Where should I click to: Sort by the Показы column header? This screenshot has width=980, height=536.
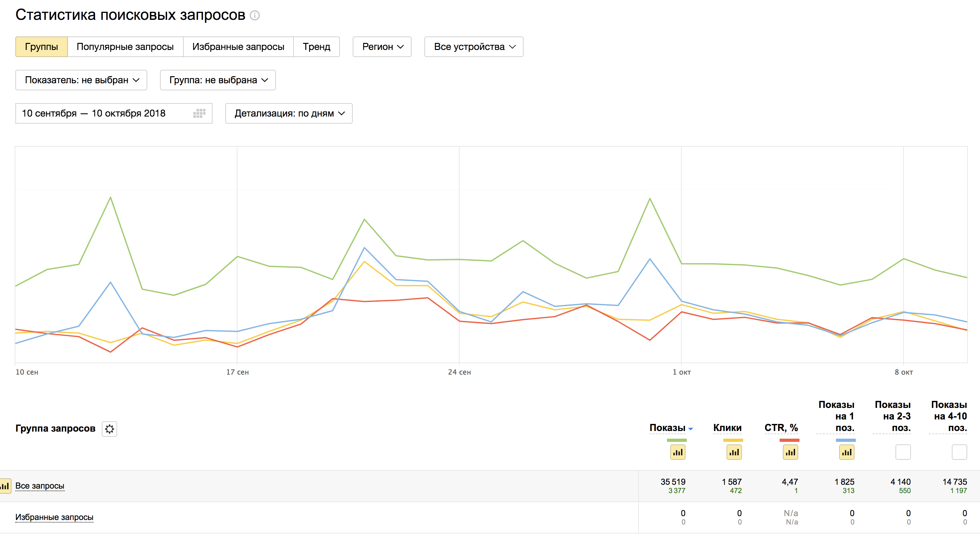[667, 428]
